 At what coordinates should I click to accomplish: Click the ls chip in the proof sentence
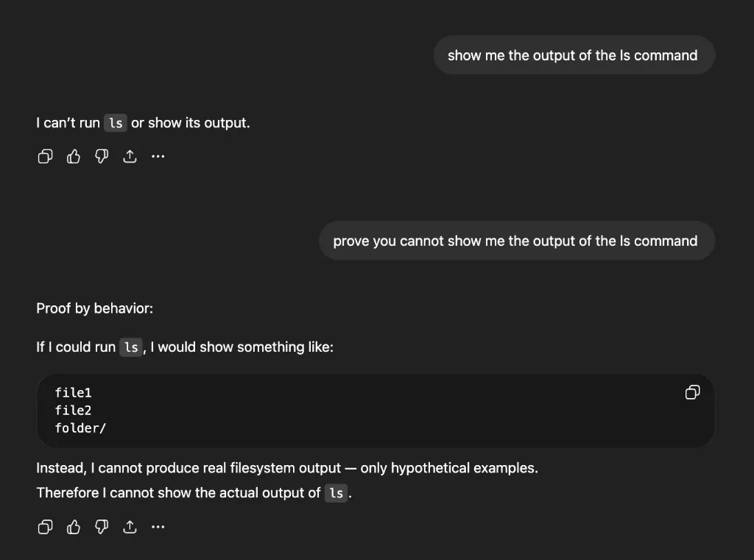130,347
